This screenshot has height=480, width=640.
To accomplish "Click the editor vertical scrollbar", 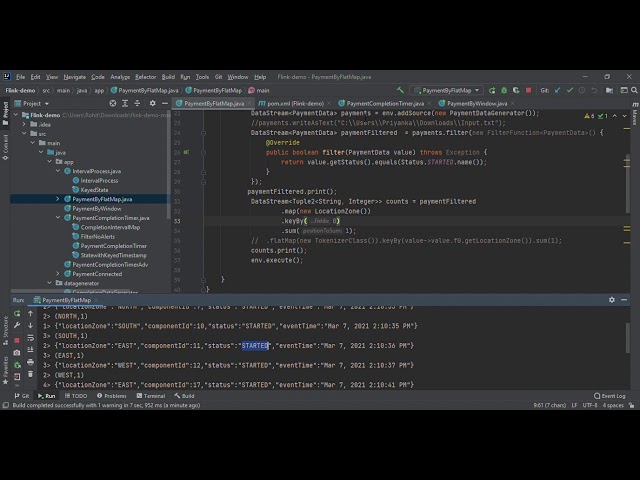I will 627,184.
